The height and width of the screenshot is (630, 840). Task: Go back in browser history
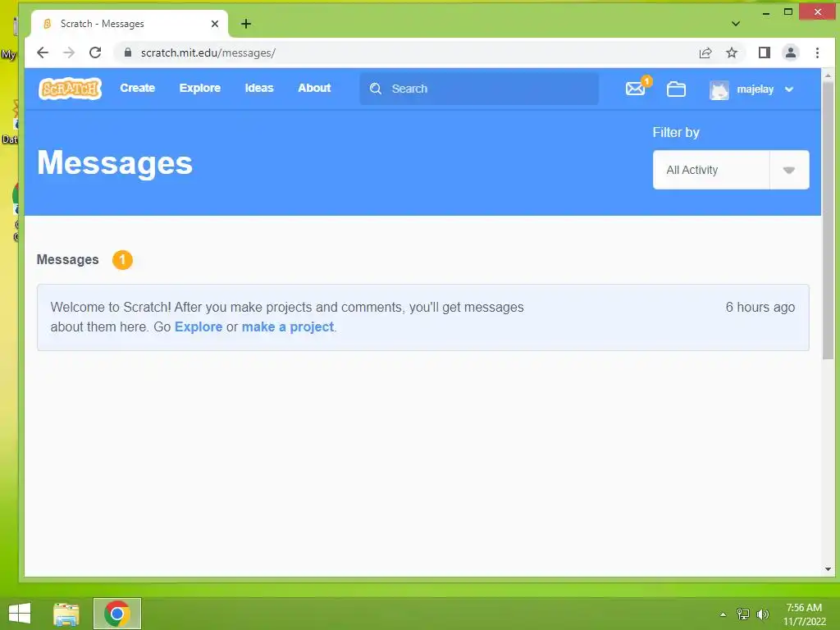[x=43, y=52]
